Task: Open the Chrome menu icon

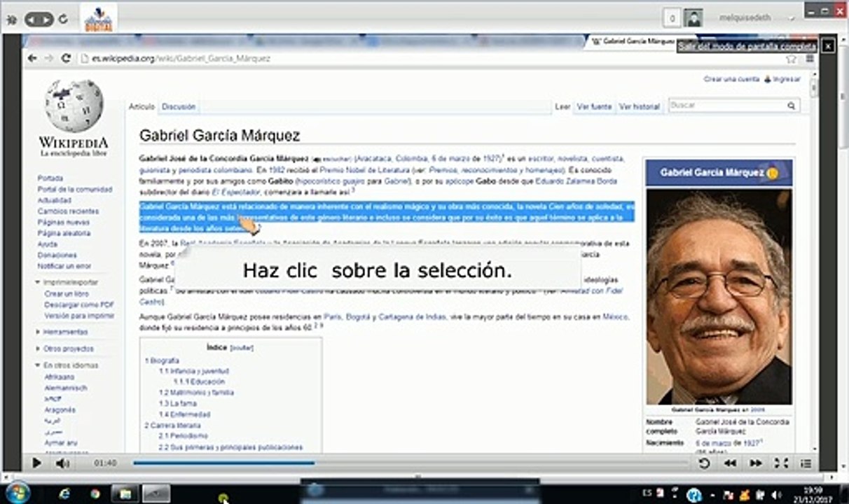Action: coord(809,59)
